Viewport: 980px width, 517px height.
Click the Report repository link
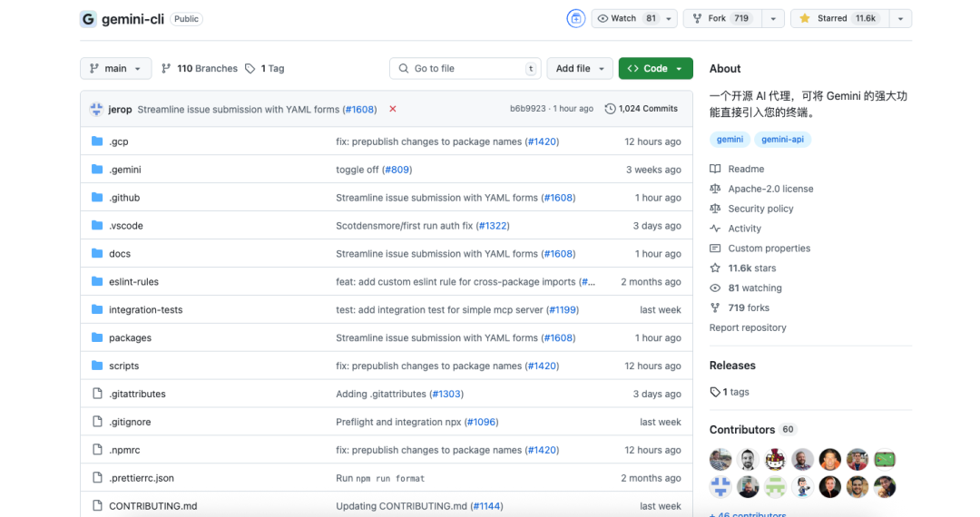748,327
